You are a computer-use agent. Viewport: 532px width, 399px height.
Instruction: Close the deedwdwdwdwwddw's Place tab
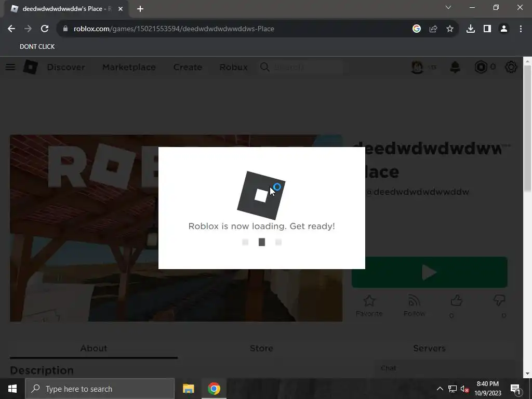tap(121, 9)
